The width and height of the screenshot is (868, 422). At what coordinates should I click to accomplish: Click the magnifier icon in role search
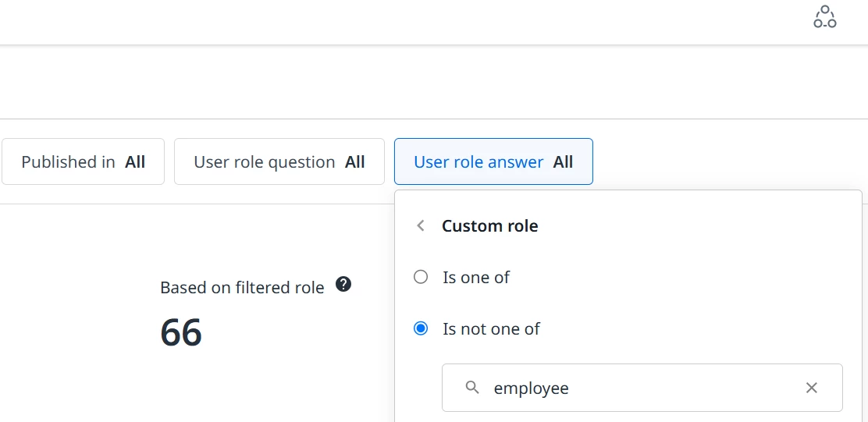[x=472, y=388]
